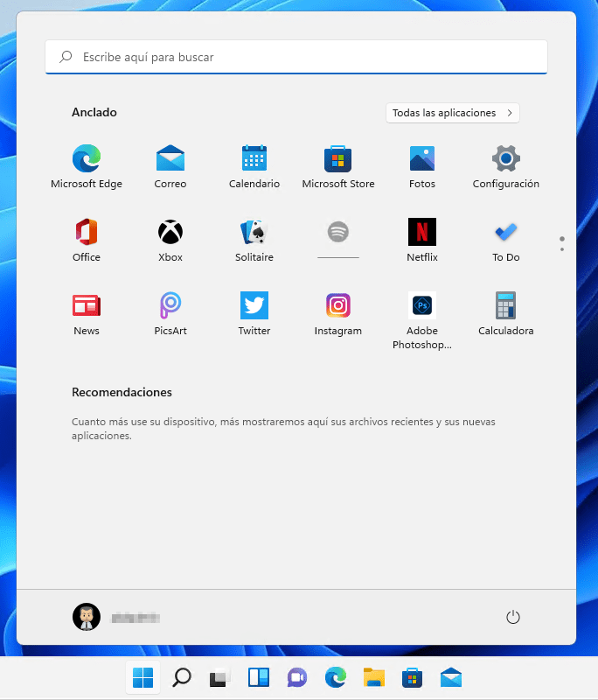The image size is (598, 700).
Task: Open the Fotos app
Action: (422, 166)
